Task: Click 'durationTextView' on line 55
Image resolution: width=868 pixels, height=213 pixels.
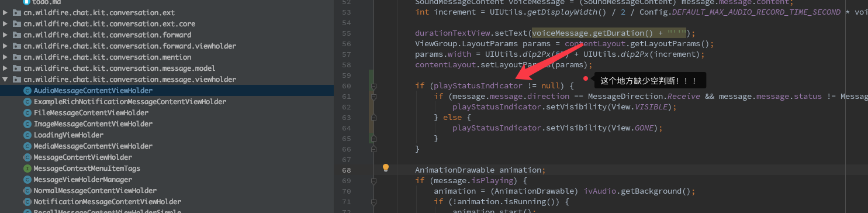Action: point(452,33)
